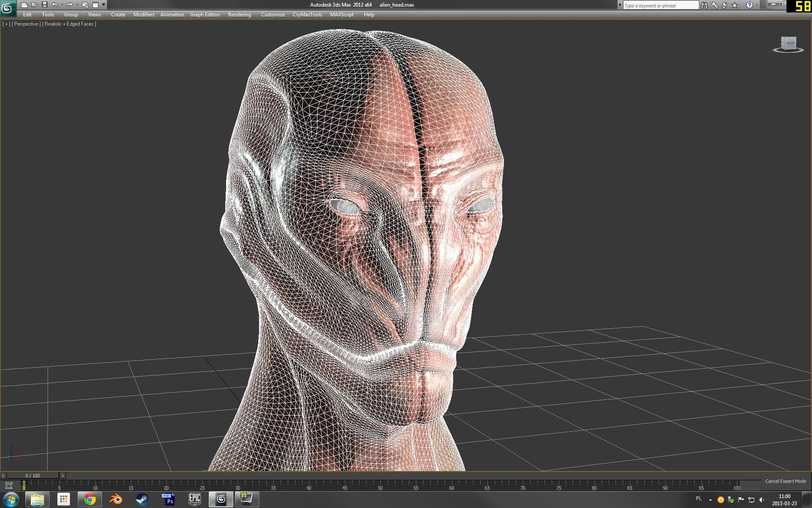Open the Rendering menu
Screen dimensions: 812x508
tap(239, 15)
